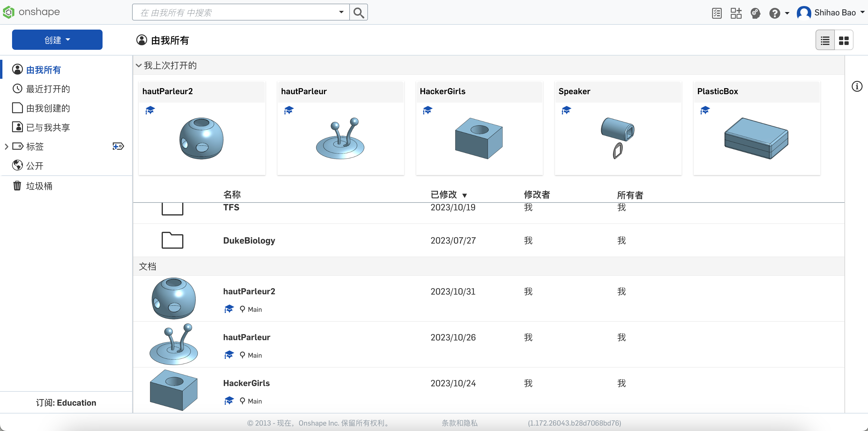The width and height of the screenshot is (868, 431).
Task: Select Shared with me filter
Action: point(48,127)
